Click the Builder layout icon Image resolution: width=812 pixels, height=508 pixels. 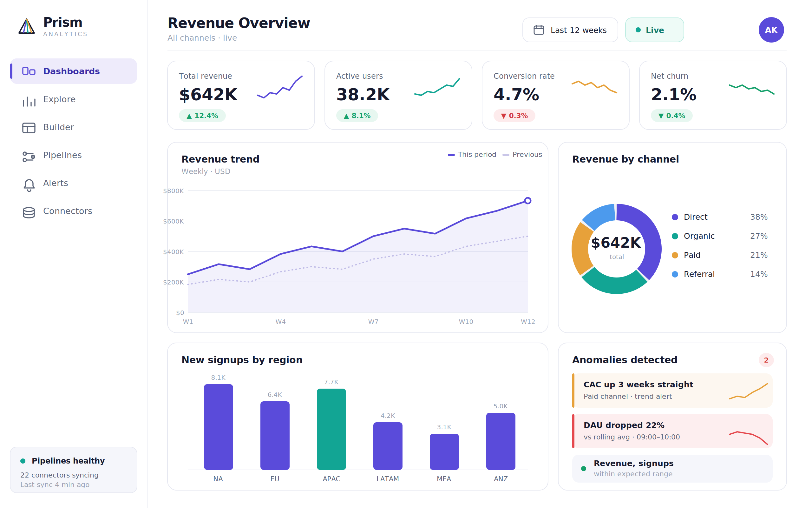(29, 128)
